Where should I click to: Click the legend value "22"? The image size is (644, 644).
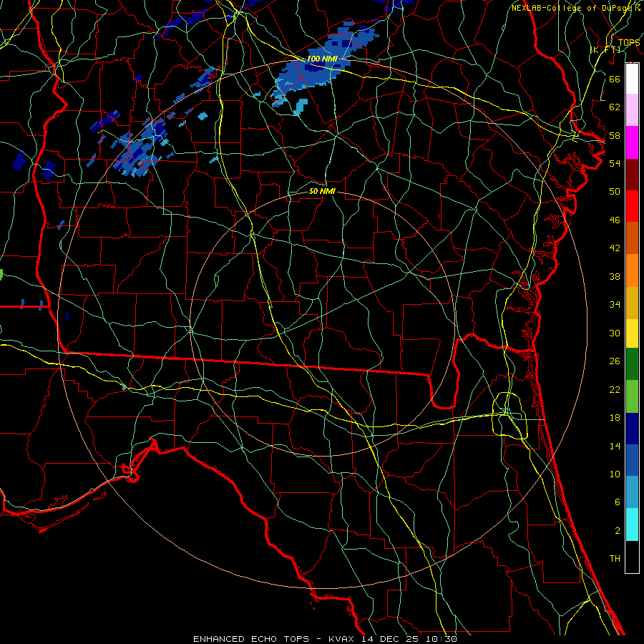[x=615, y=389]
